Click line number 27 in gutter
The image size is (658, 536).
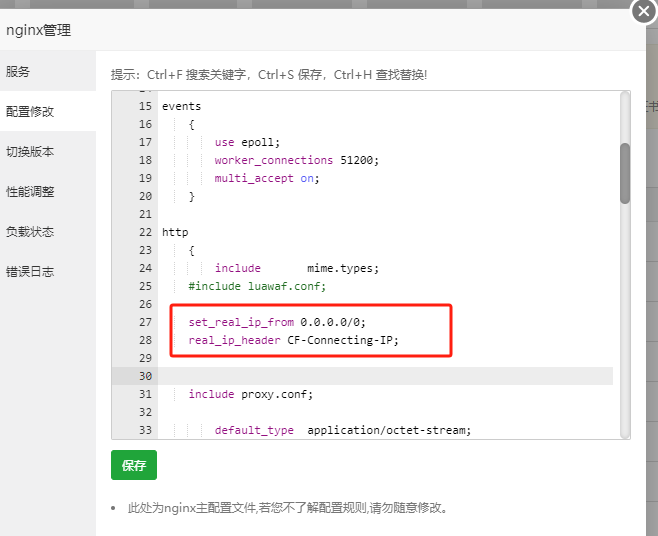145,322
